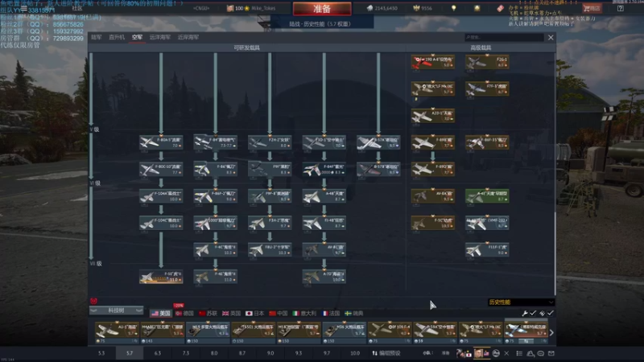This screenshot has width=644, height=362.
Task: Select the AU-1 crew slot
Action: 117,332
